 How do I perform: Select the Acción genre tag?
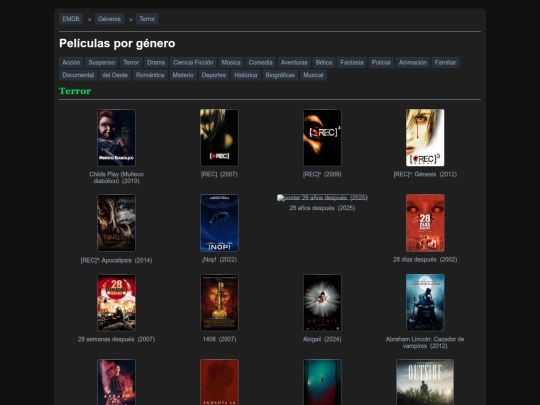(x=71, y=62)
